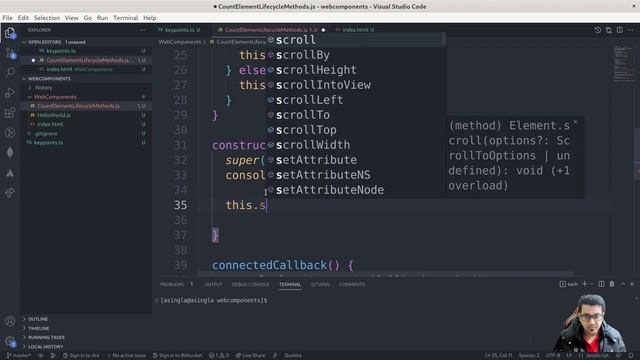This screenshot has width=640, height=360.
Task: Click Sign in to Bitbucket status item
Action: pos(178,356)
